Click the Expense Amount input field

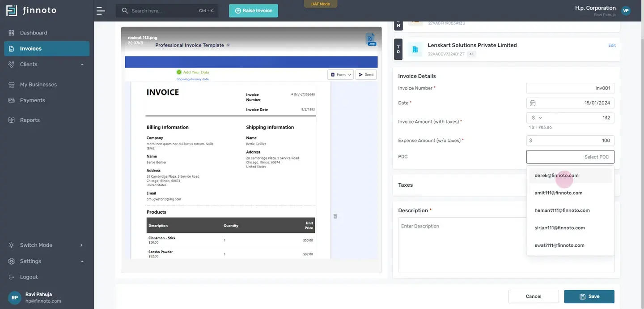[570, 141]
